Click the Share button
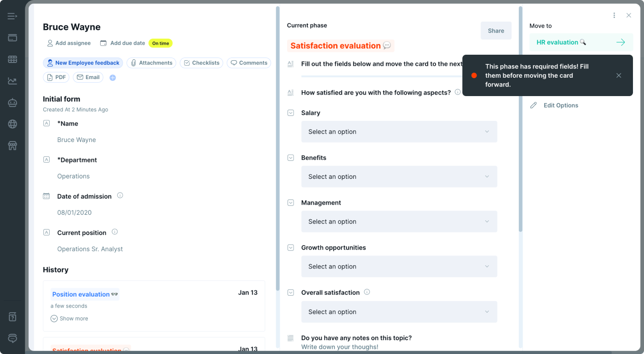The height and width of the screenshot is (354, 644). pyautogui.click(x=496, y=30)
